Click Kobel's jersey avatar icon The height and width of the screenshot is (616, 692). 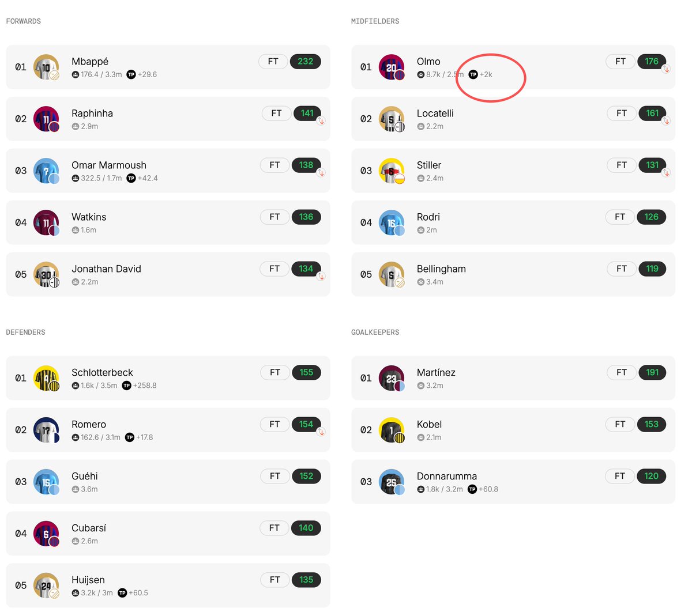click(392, 430)
